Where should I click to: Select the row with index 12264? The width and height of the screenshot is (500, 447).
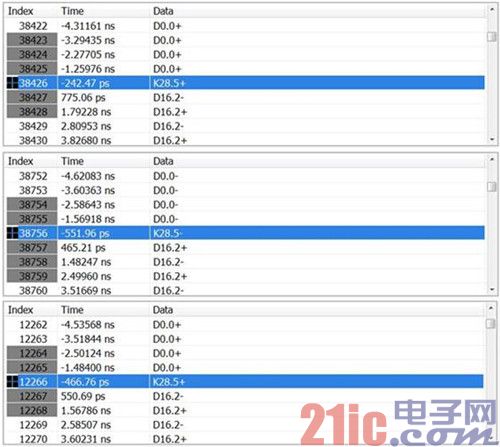point(245,353)
